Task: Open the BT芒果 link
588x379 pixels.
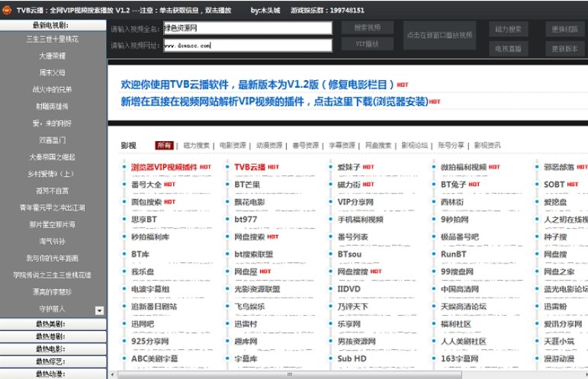Action: (x=247, y=185)
